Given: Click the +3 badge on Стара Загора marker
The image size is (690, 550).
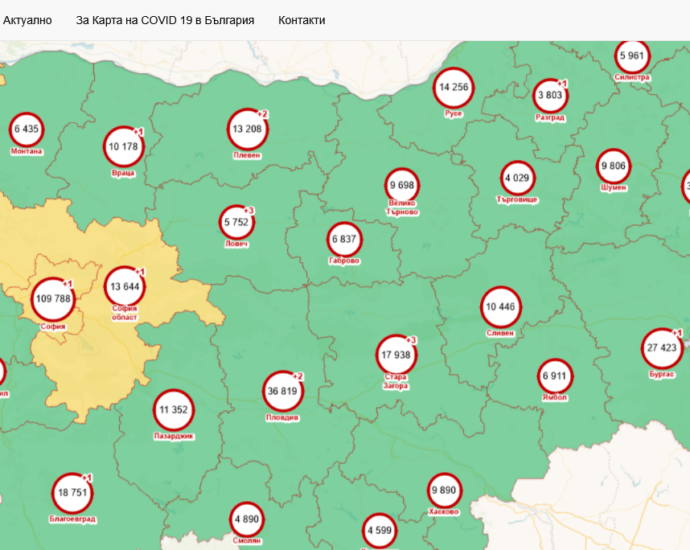Looking at the screenshot, I should [x=411, y=340].
